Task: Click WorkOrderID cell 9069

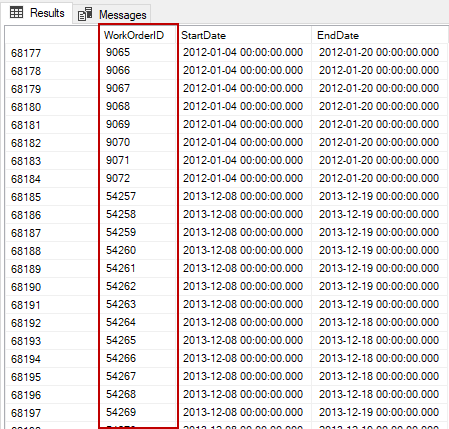Action: click(137, 124)
